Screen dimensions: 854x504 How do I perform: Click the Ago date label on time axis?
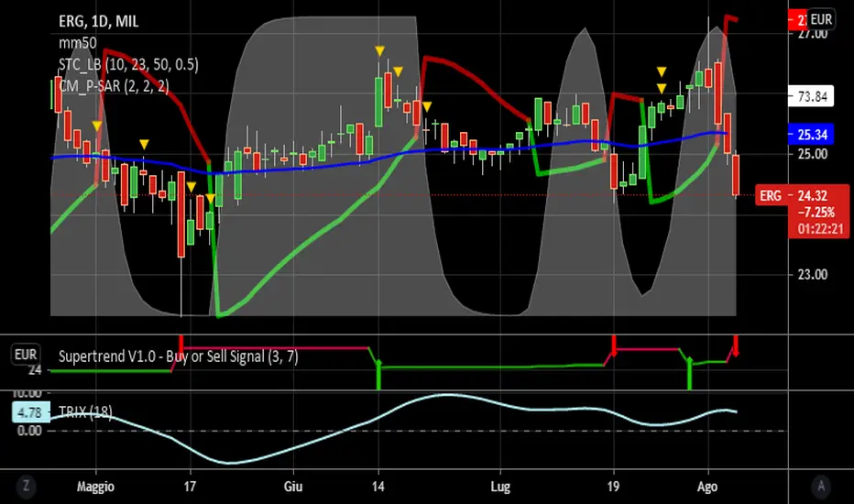[x=707, y=487]
